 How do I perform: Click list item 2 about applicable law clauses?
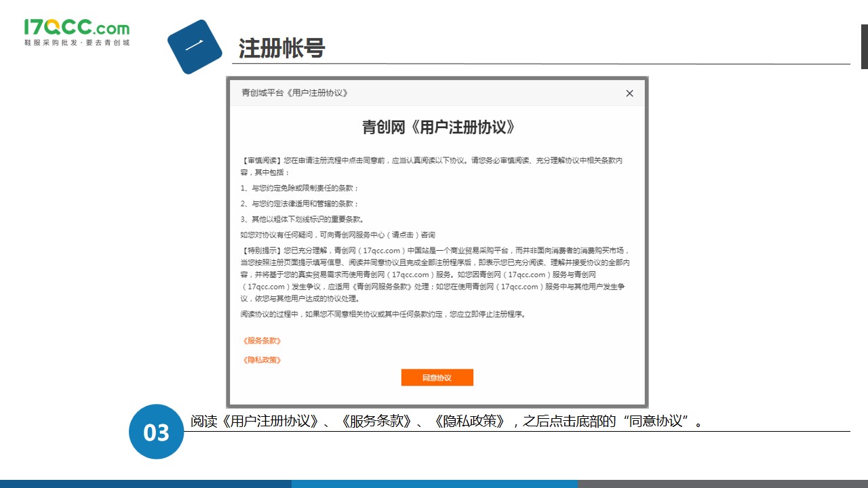(x=300, y=203)
